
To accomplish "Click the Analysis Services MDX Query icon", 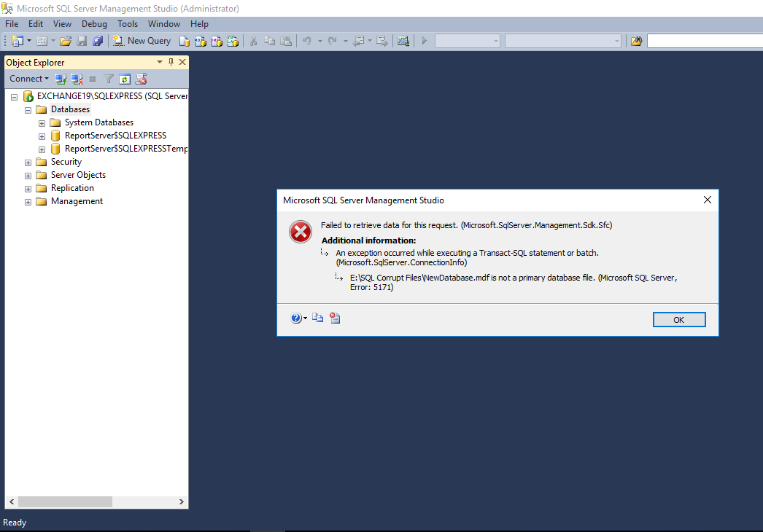I will coord(201,42).
